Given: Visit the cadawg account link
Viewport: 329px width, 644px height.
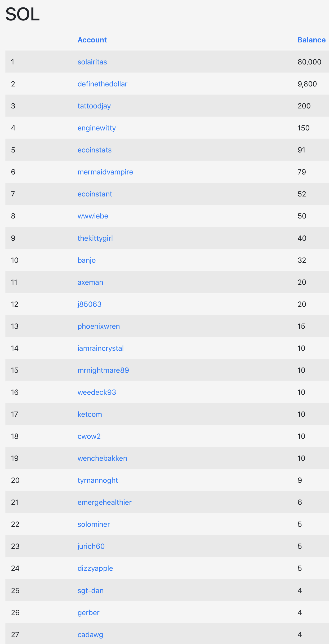Looking at the screenshot, I should click(x=90, y=634).
